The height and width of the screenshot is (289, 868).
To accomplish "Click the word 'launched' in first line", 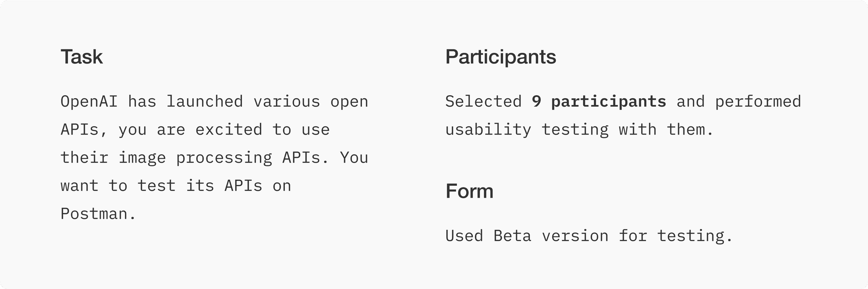I will (204, 102).
